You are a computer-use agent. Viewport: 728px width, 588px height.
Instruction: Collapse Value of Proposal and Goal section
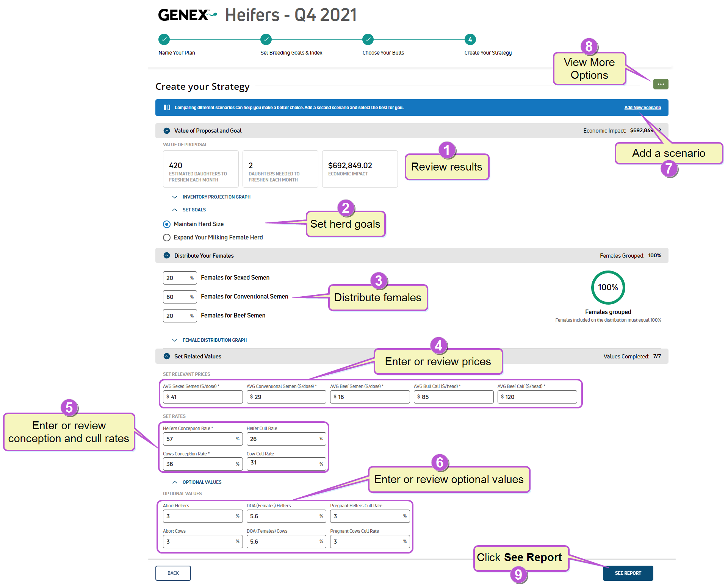point(167,131)
